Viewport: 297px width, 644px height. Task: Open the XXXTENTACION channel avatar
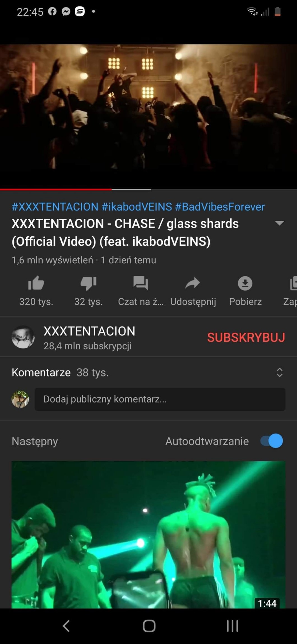point(23,337)
